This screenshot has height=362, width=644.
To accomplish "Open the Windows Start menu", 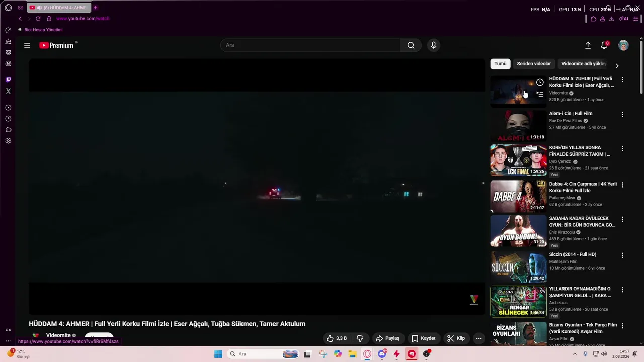I will tap(218, 354).
